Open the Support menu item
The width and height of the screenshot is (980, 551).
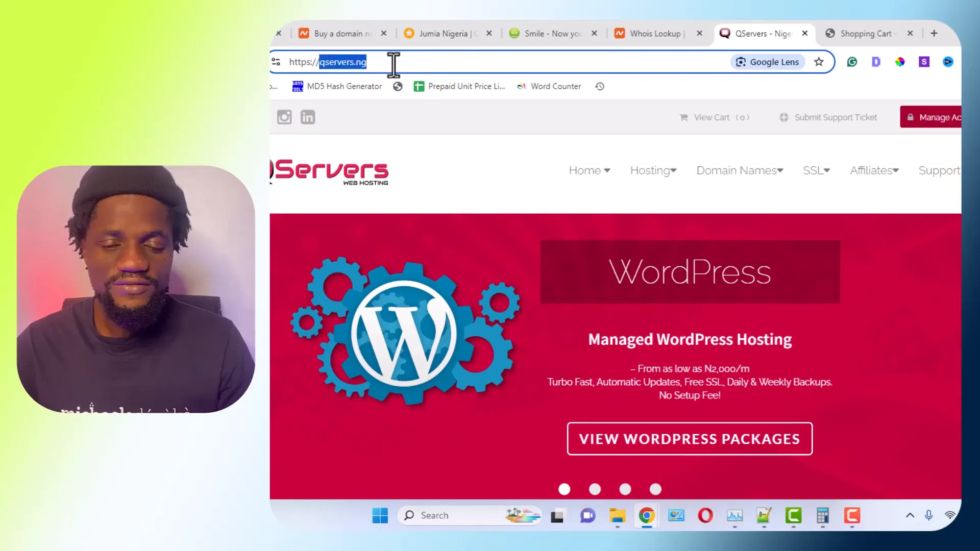coord(940,170)
